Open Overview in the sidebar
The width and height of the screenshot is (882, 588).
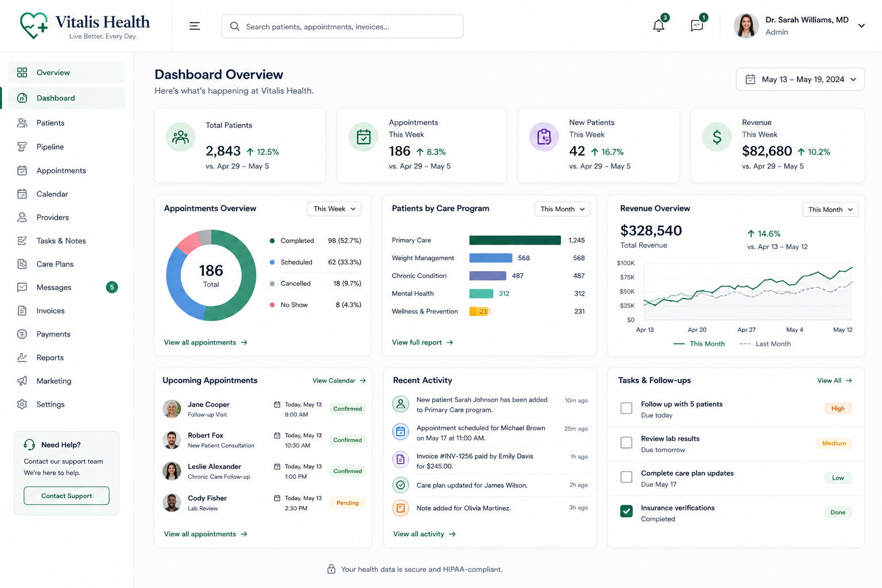[x=67, y=72]
